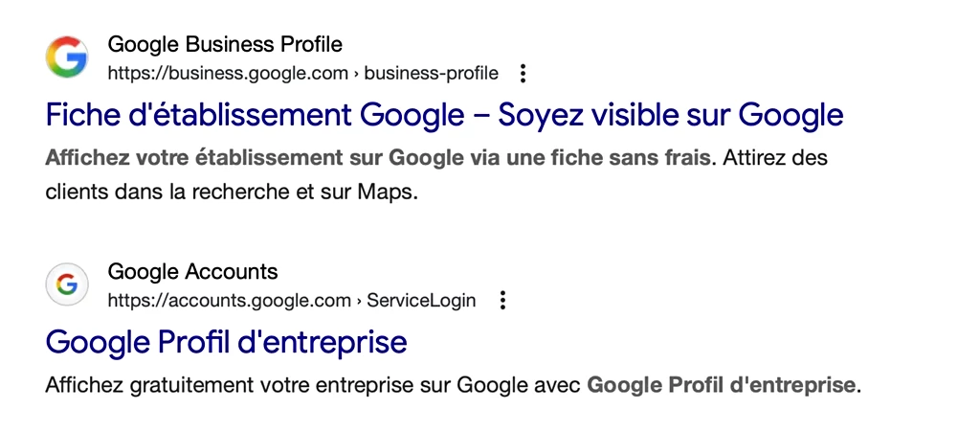The height and width of the screenshot is (432, 980).
Task: Click the "Google Accounts" site name
Action: point(192,271)
